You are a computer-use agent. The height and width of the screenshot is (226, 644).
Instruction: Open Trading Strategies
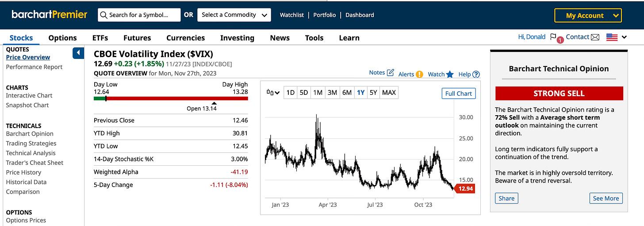(x=31, y=143)
